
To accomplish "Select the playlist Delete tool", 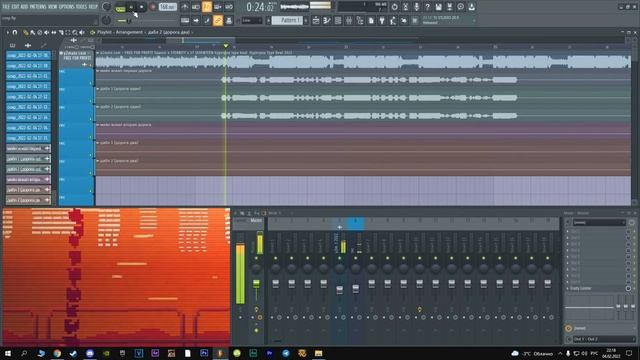I will pyautogui.click(x=40, y=32).
